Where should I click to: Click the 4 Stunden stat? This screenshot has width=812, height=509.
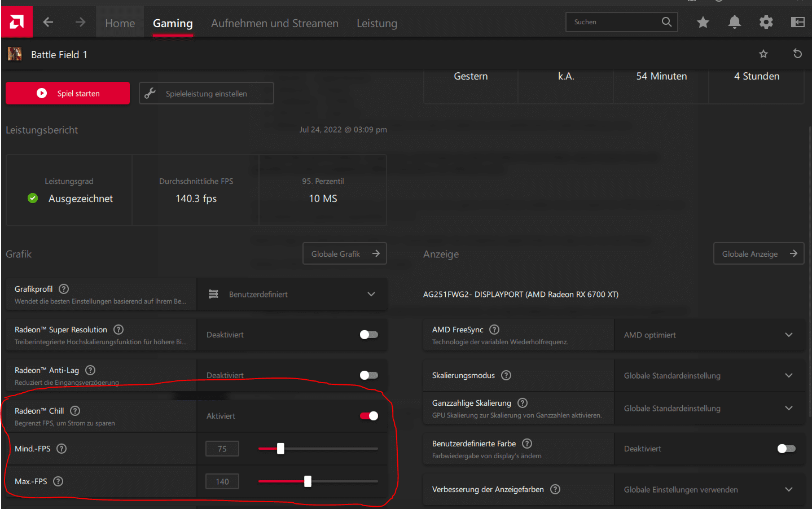(757, 76)
